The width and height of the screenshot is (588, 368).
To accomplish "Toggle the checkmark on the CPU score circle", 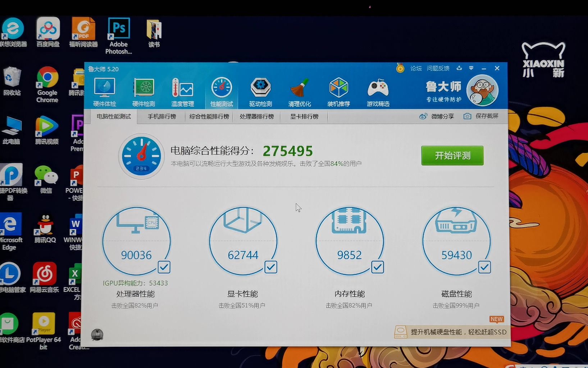I will click(x=164, y=267).
